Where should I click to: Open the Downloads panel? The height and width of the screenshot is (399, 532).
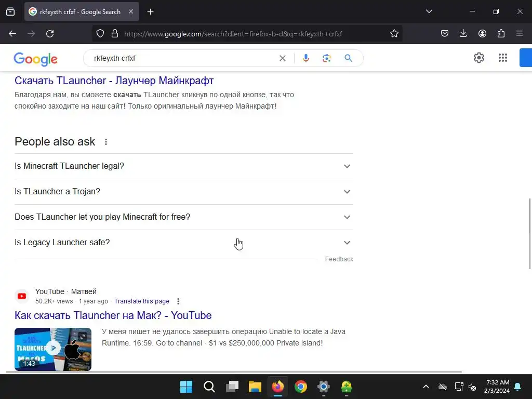point(463,33)
